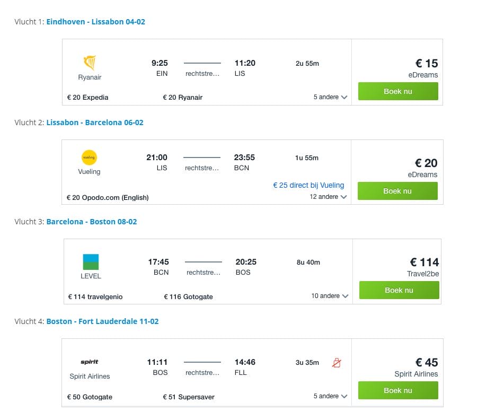Open the Barcelona - Boston 08-02 link
This screenshot has width=504, height=420.
point(92,222)
